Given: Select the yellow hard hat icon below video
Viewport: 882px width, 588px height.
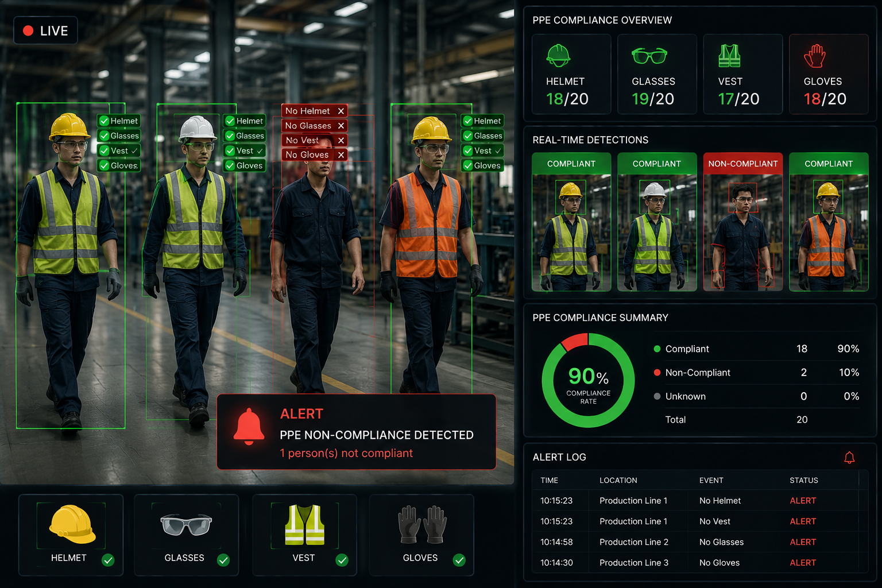Looking at the screenshot, I should click(72, 524).
